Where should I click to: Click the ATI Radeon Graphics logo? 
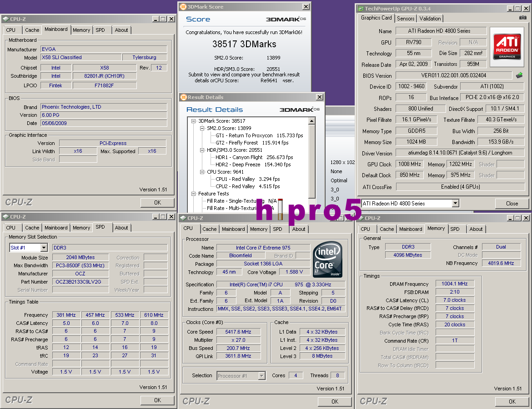point(507,46)
